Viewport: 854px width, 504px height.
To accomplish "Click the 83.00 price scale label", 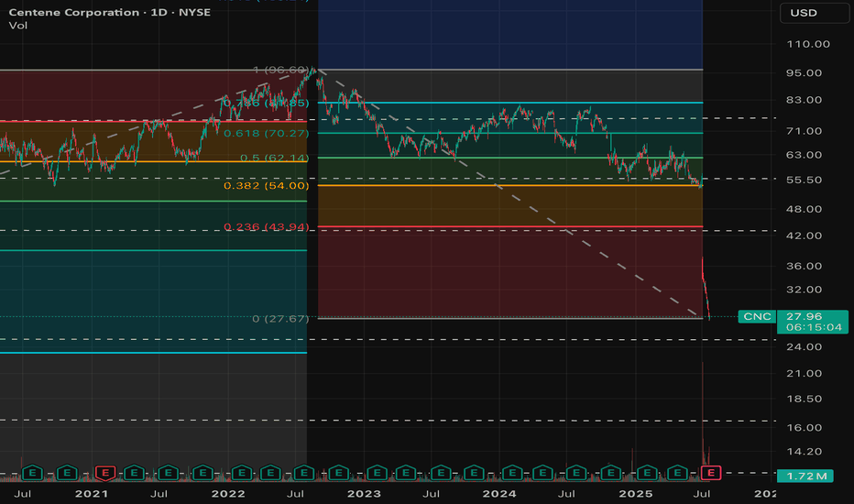I will [804, 100].
